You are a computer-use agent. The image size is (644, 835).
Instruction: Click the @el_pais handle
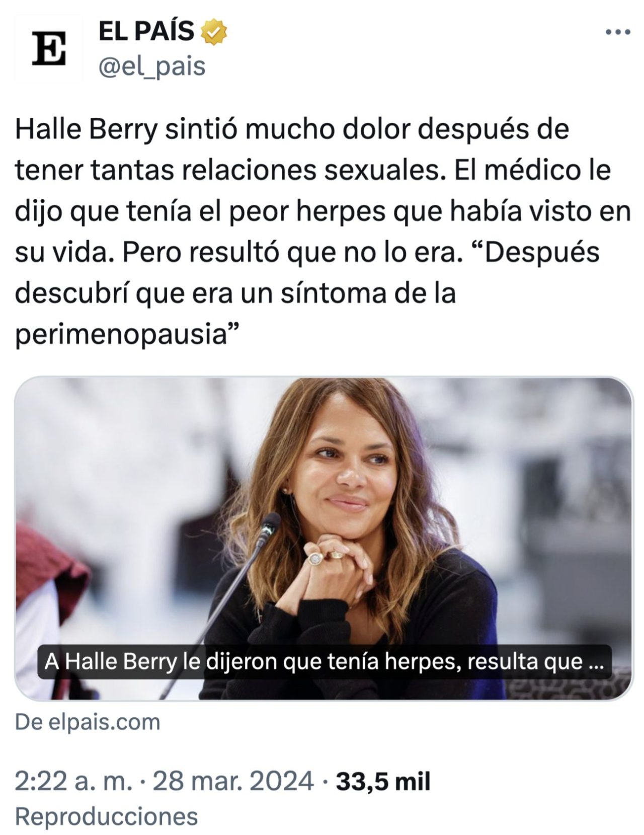pyautogui.click(x=151, y=66)
